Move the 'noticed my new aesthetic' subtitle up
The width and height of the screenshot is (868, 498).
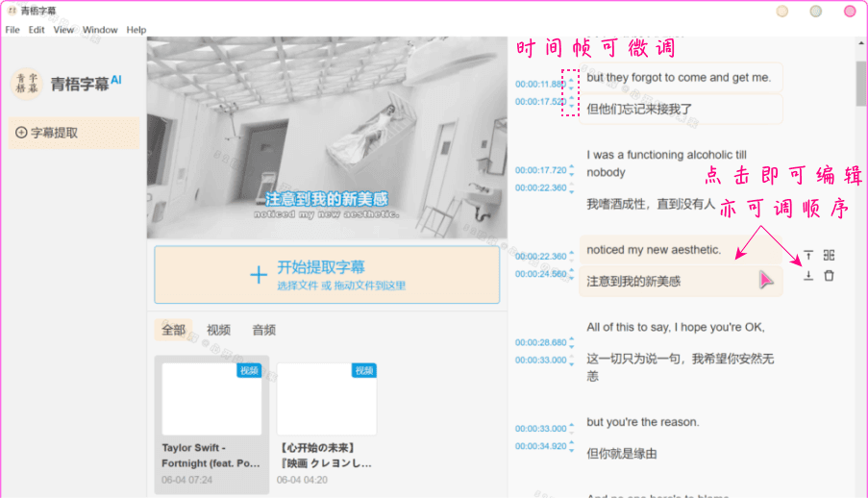pos(808,255)
